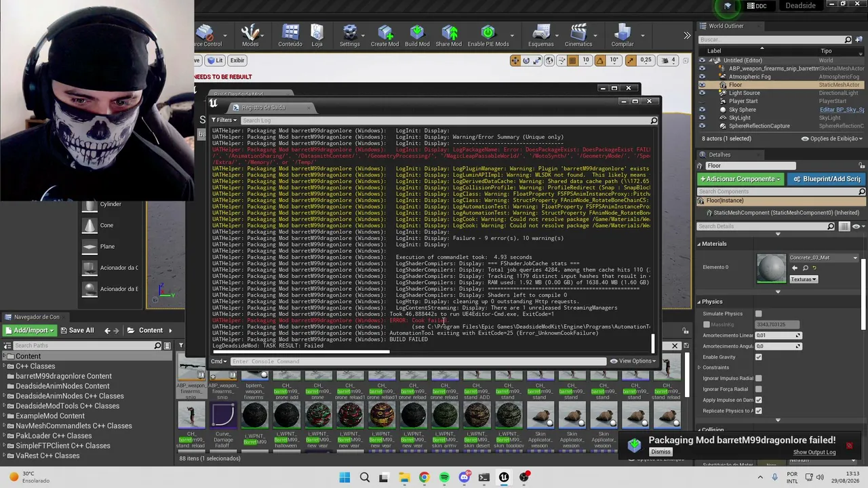The image size is (868, 488).
Task: Toggle grid snapping in the viewport
Action: pos(572,60)
